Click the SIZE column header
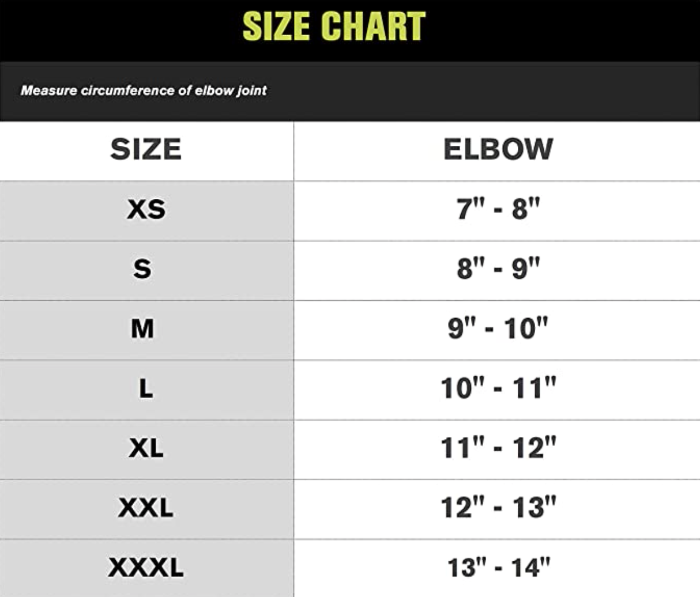This screenshot has height=597, width=700. 146,149
